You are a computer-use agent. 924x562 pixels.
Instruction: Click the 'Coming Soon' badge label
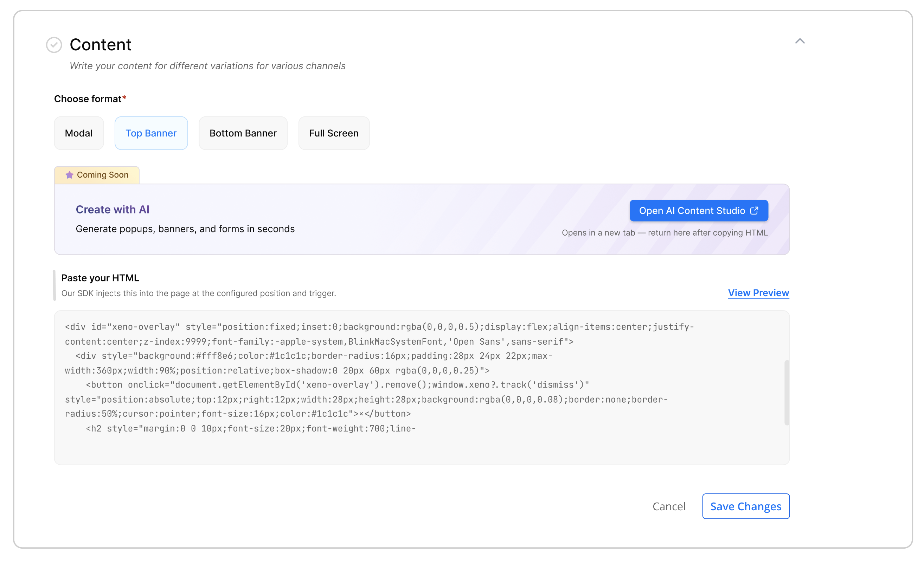click(x=103, y=175)
